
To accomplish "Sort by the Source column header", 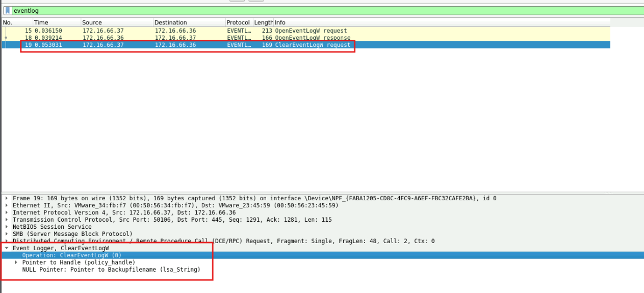I will pyautogui.click(x=117, y=22).
